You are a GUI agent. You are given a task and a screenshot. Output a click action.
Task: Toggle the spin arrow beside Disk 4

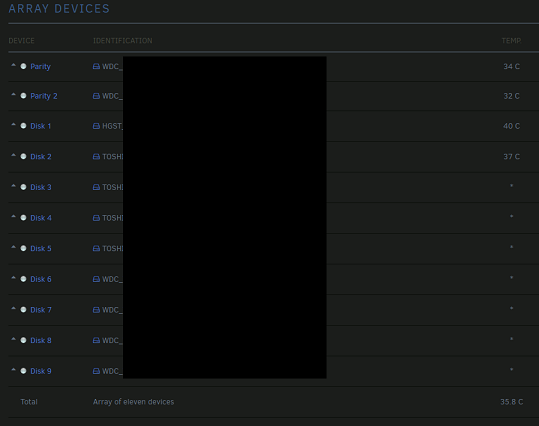pos(13,216)
